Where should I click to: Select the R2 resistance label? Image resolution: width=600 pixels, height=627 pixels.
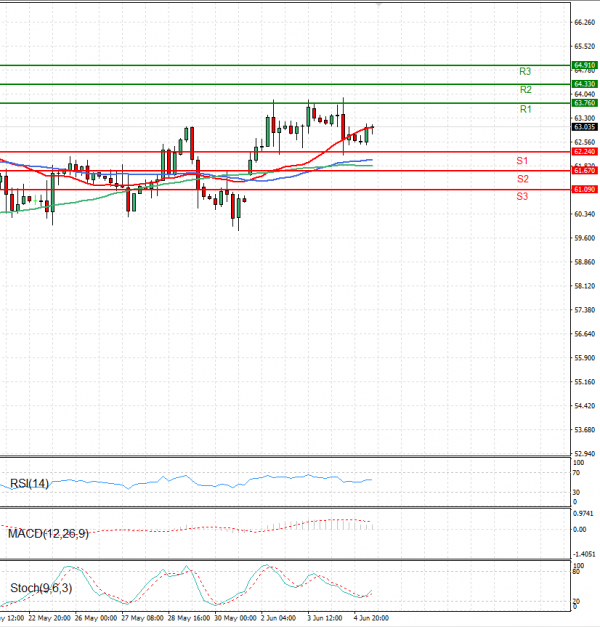pyautogui.click(x=526, y=90)
